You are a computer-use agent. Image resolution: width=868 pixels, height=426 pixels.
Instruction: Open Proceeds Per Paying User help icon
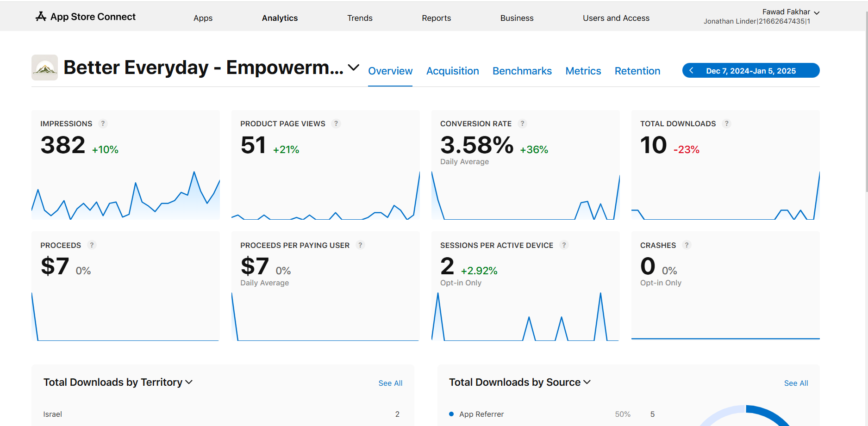pos(360,245)
